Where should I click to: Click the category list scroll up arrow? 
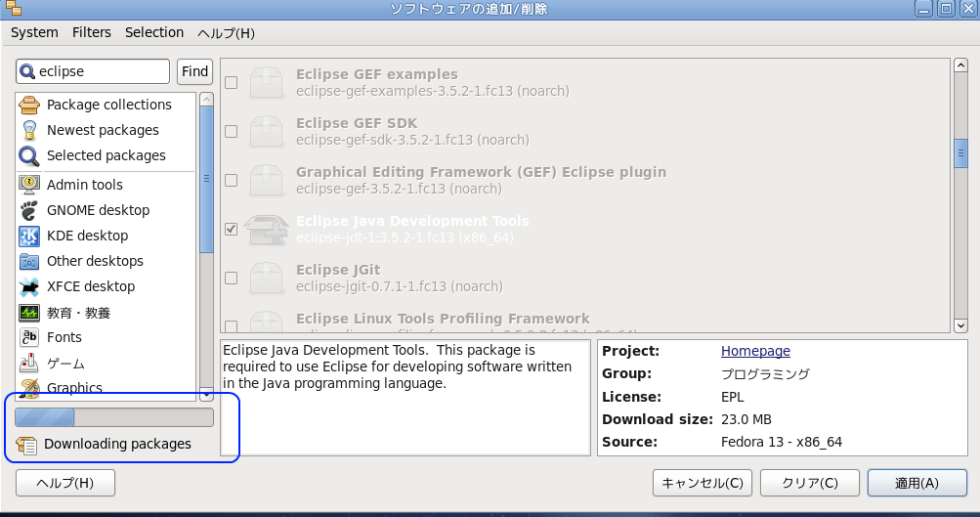point(206,100)
